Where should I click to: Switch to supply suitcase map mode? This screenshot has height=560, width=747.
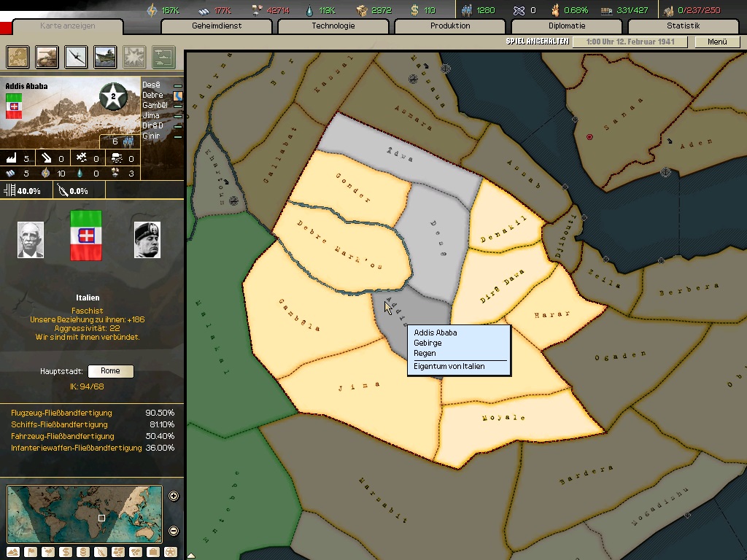pos(153,552)
